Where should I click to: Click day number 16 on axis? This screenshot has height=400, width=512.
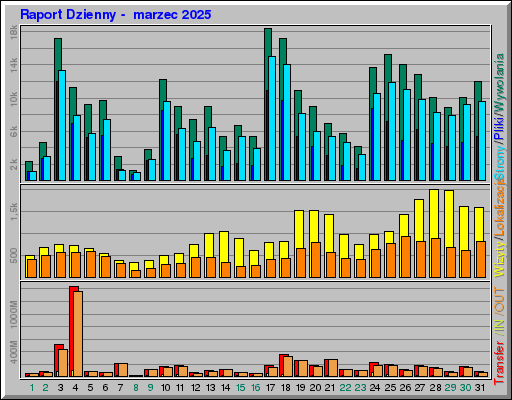255,388
